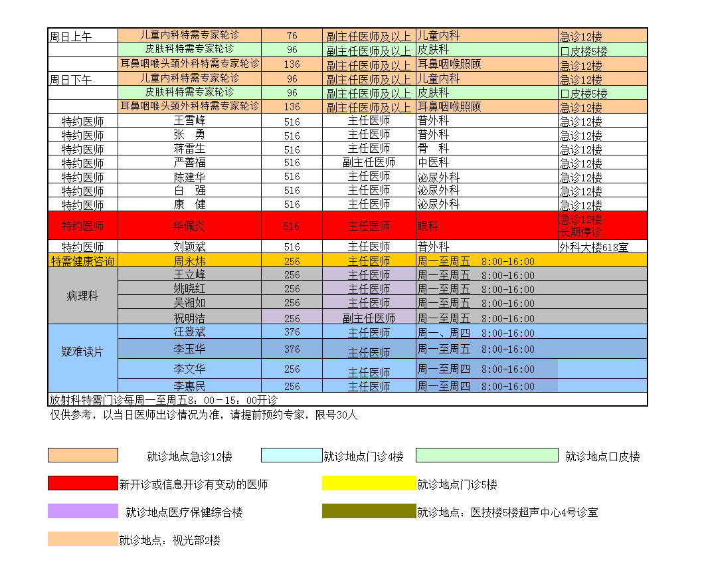Select the 特需健康咨询 category cell
This screenshot has width=702, height=588.
click(83, 260)
